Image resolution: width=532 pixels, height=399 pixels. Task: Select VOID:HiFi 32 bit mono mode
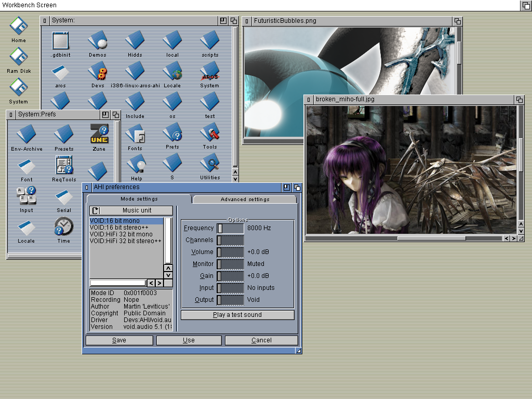pos(126,234)
